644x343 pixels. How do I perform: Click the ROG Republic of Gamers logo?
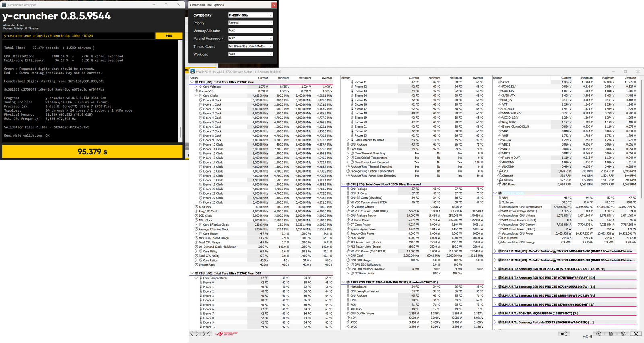coord(227,334)
